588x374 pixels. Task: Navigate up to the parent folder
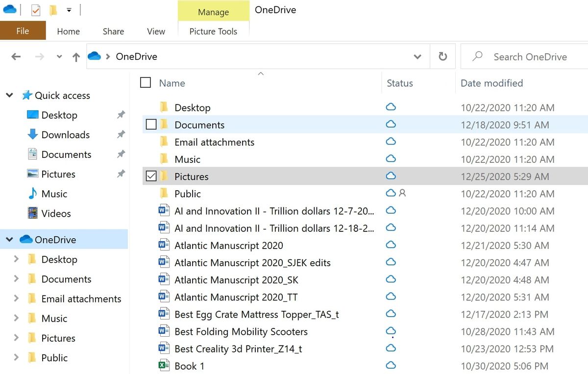(x=76, y=56)
